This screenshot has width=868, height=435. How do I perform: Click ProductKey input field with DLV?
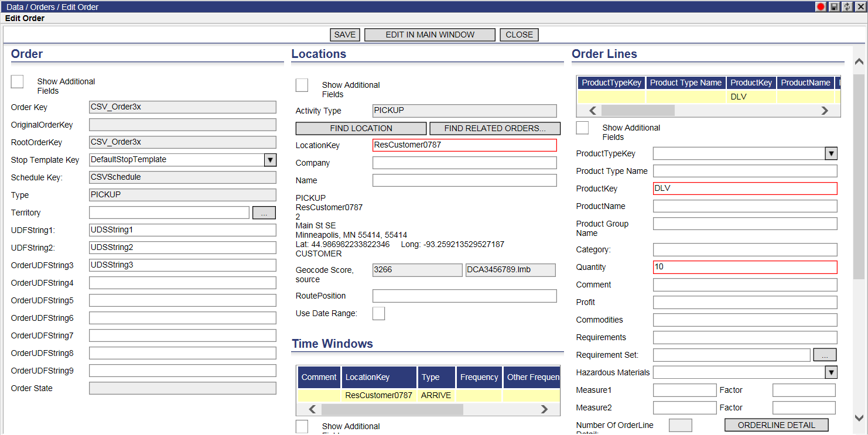(745, 189)
